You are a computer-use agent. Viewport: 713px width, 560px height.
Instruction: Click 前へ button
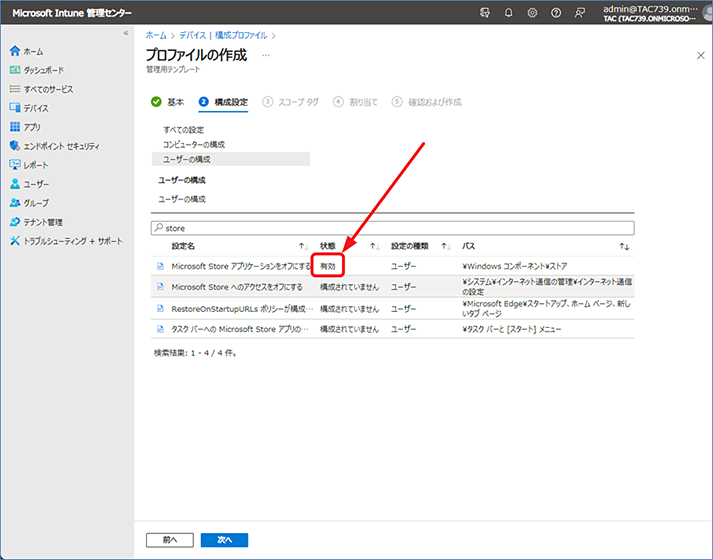click(x=170, y=540)
